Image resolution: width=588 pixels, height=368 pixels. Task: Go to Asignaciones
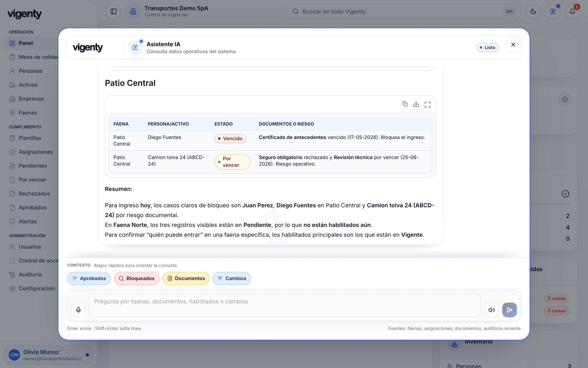(31, 152)
